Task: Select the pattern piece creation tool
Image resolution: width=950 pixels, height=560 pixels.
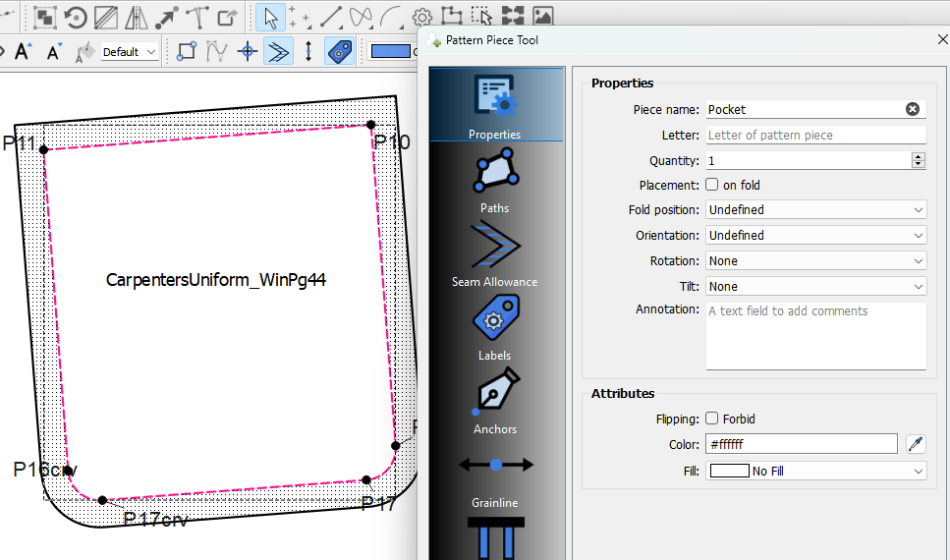Action: [x=451, y=16]
